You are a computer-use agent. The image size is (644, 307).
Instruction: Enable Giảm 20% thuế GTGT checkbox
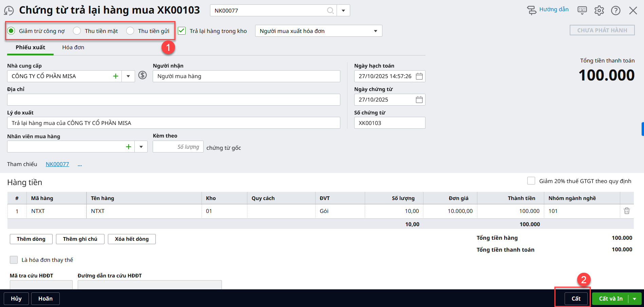click(531, 181)
